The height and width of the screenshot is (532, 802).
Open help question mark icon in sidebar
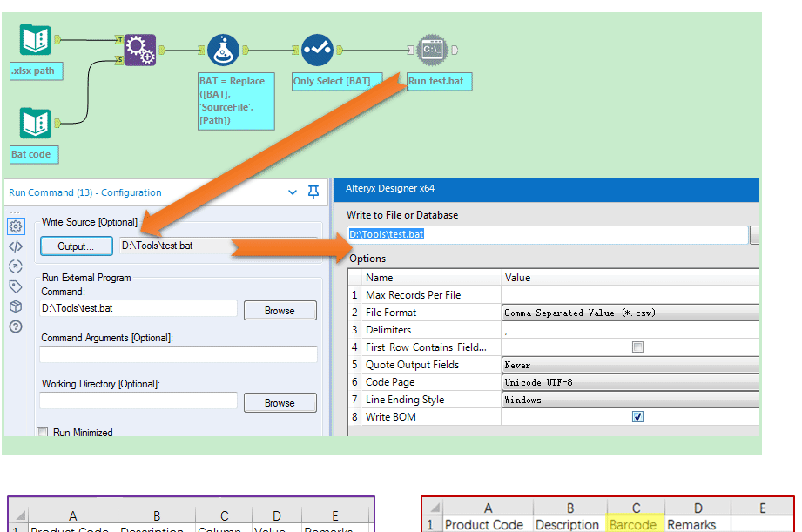16,327
